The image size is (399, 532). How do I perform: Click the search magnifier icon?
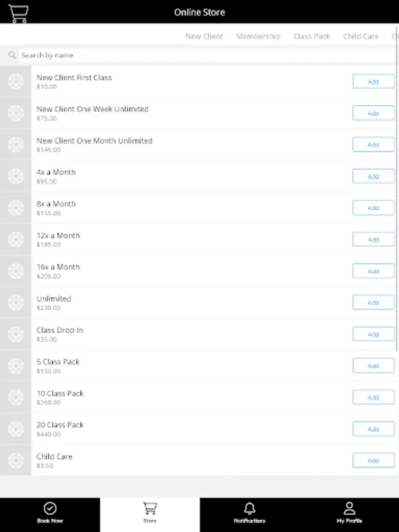[12, 55]
